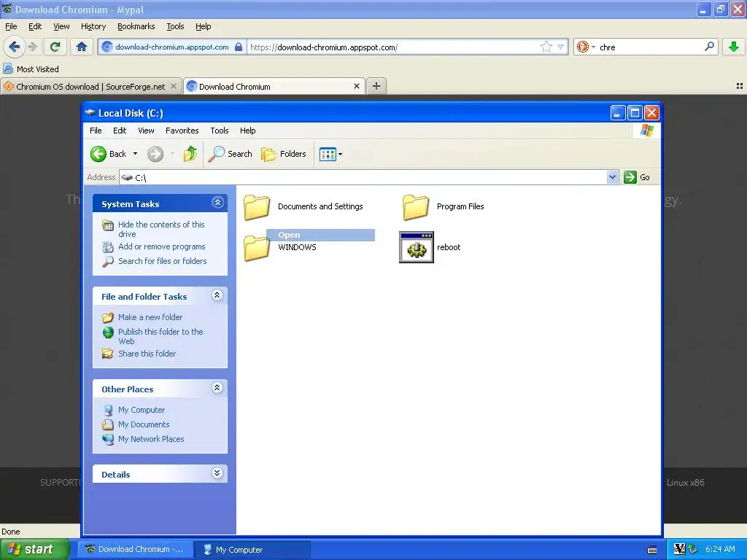Click Search for files or folders link
The height and width of the screenshot is (560, 747).
(163, 261)
